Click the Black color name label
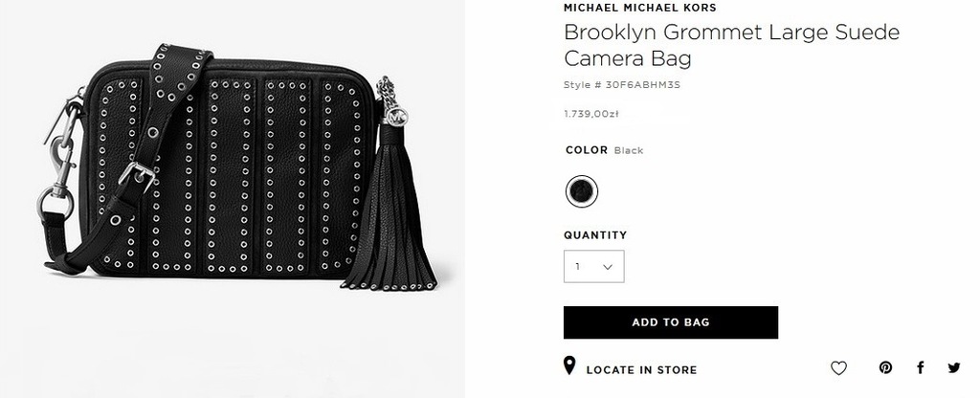This screenshot has height=398, width=980. pyautogui.click(x=628, y=150)
